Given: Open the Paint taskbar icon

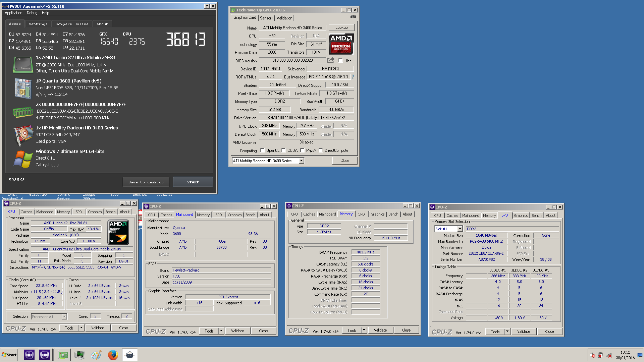Looking at the screenshot, I should (96, 355).
